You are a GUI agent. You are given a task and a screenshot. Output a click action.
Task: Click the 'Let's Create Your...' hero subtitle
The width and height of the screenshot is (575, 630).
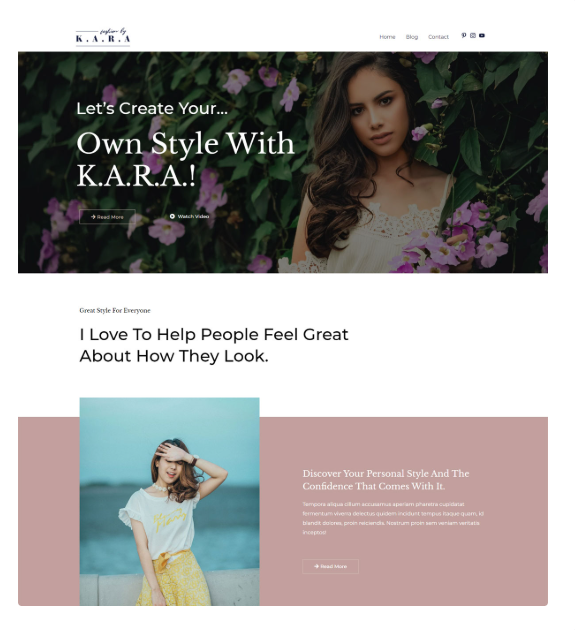click(x=152, y=108)
